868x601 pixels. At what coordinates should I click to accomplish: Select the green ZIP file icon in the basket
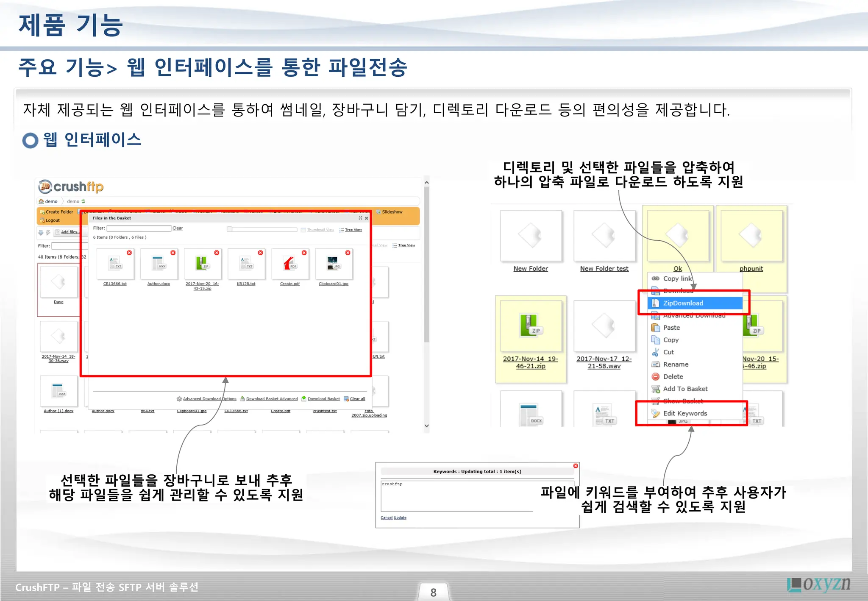pyautogui.click(x=202, y=263)
